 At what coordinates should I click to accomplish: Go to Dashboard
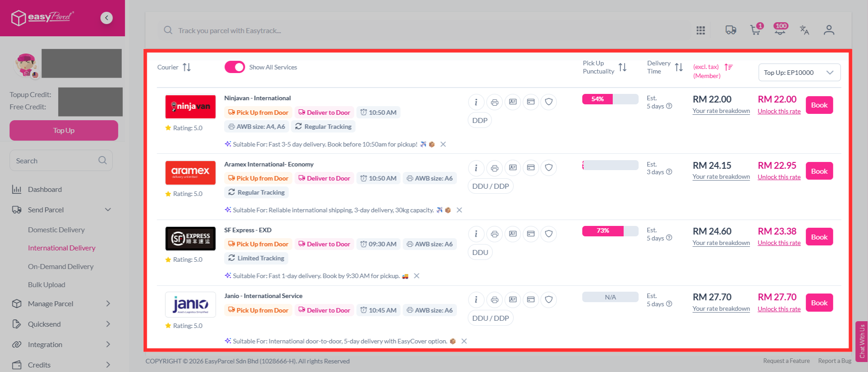[x=45, y=189]
